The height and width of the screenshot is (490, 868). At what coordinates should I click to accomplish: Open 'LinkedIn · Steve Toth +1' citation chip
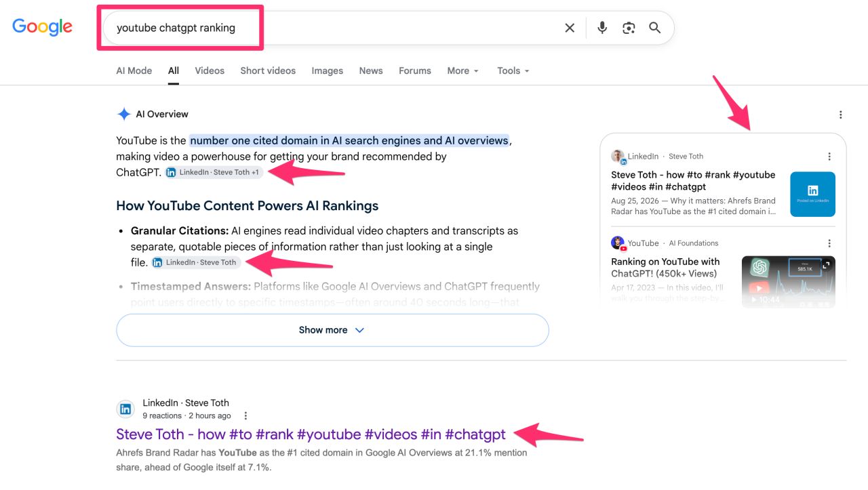214,172
